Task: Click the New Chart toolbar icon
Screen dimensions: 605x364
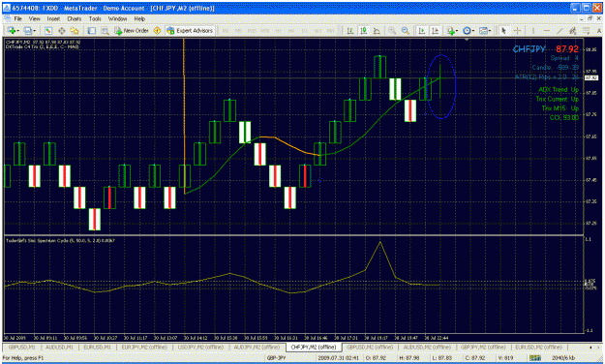Action: coord(13,30)
